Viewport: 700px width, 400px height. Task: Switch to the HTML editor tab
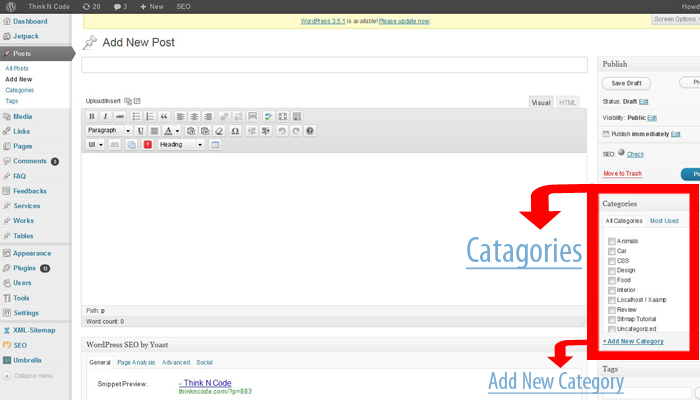click(567, 103)
